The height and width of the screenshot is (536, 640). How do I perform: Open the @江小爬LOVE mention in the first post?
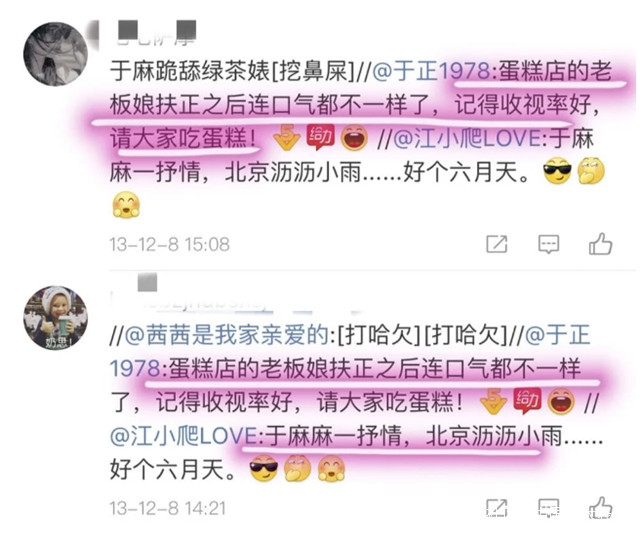tap(467, 138)
